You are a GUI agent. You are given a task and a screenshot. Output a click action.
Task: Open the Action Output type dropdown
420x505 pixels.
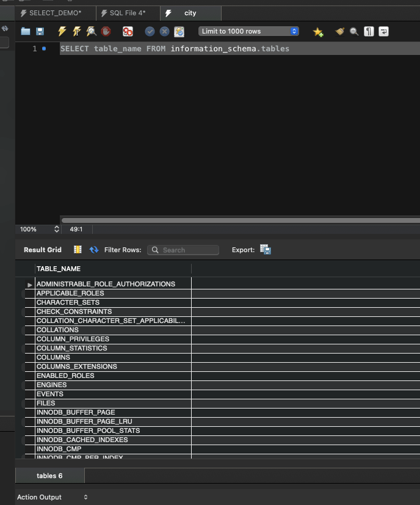52,497
